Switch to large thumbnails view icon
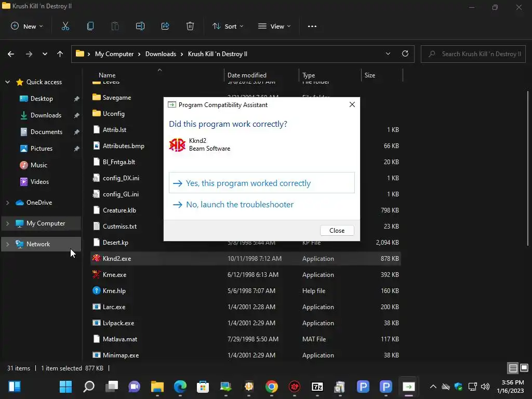Screen dimensions: 532x399 point(524,368)
